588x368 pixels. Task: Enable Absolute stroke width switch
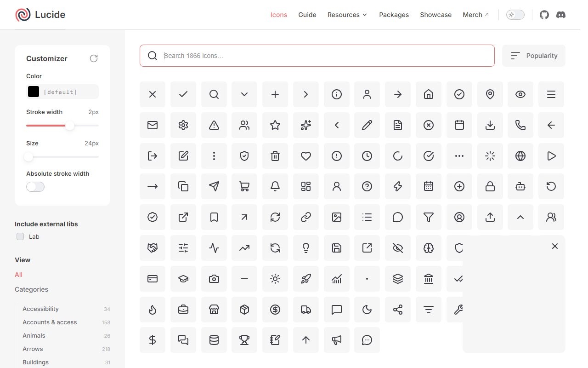[x=35, y=187]
